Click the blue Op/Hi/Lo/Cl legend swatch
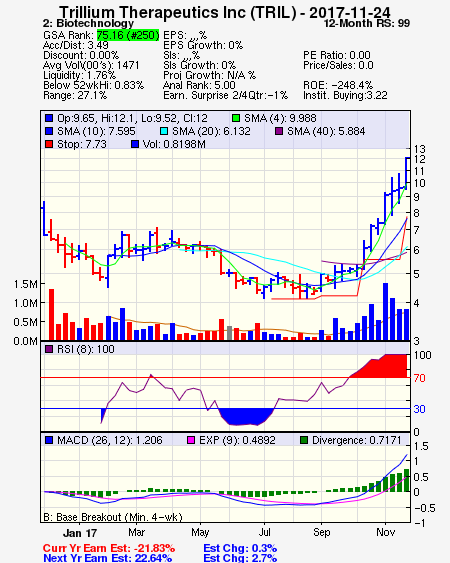The height and width of the screenshot is (563, 450). [49, 118]
